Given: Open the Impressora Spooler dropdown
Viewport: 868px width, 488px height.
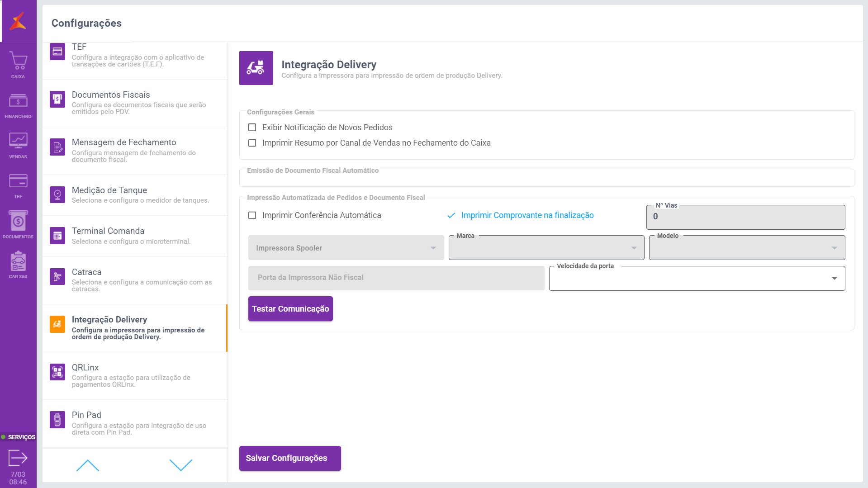Looking at the screenshot, I should point(346,248).
